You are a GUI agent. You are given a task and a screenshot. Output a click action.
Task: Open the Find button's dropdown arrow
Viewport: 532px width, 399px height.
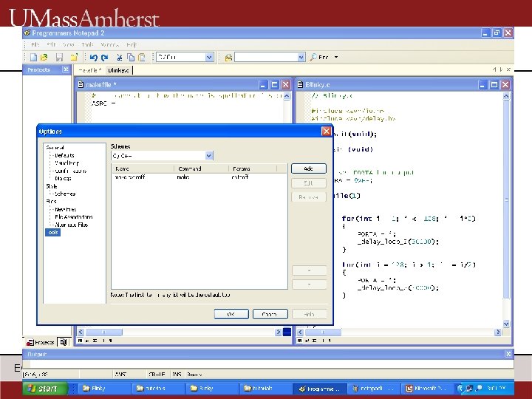point(336,58)
